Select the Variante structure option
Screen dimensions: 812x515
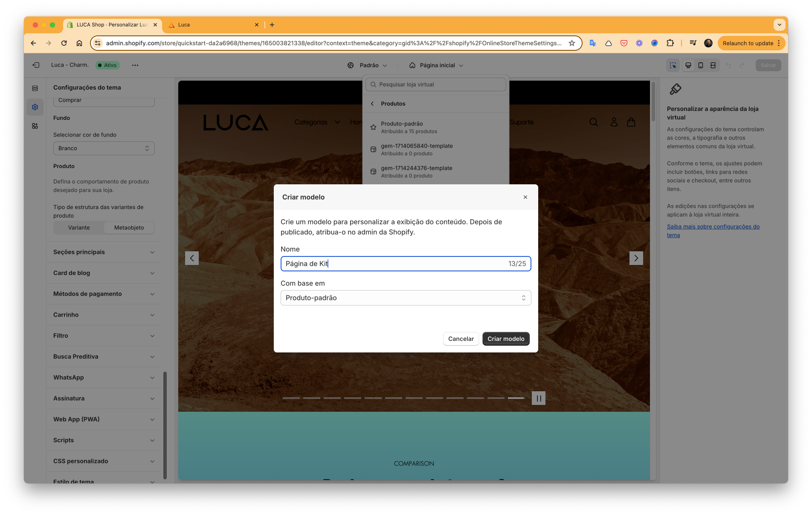[79, 227]
